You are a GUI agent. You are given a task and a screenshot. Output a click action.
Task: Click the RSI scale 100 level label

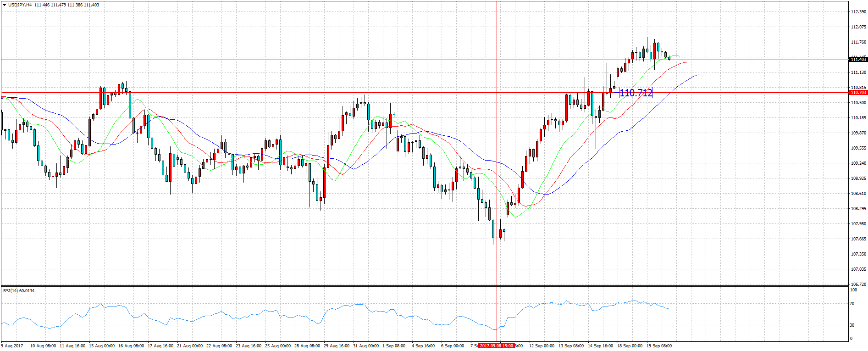click(x=853, y=290)
